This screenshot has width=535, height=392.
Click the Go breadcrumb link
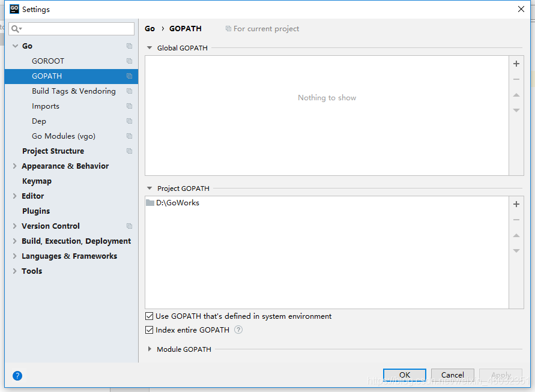(150, 29)
